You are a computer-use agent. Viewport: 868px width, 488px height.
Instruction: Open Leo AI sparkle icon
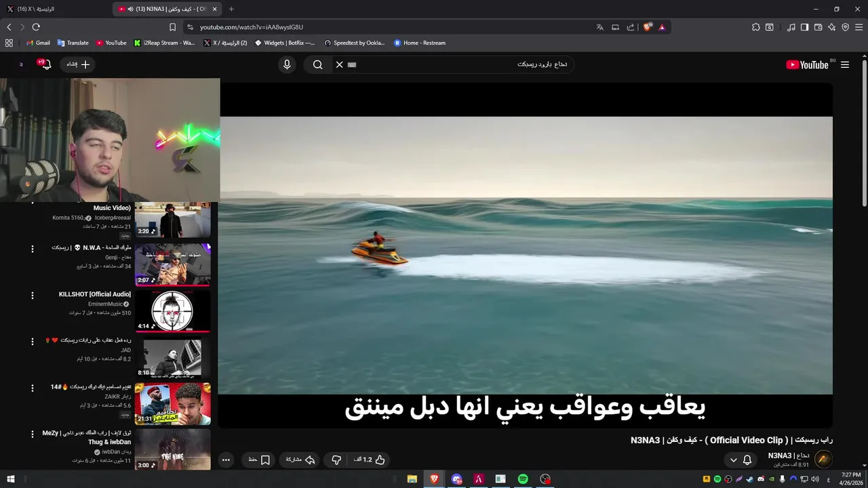831,27
